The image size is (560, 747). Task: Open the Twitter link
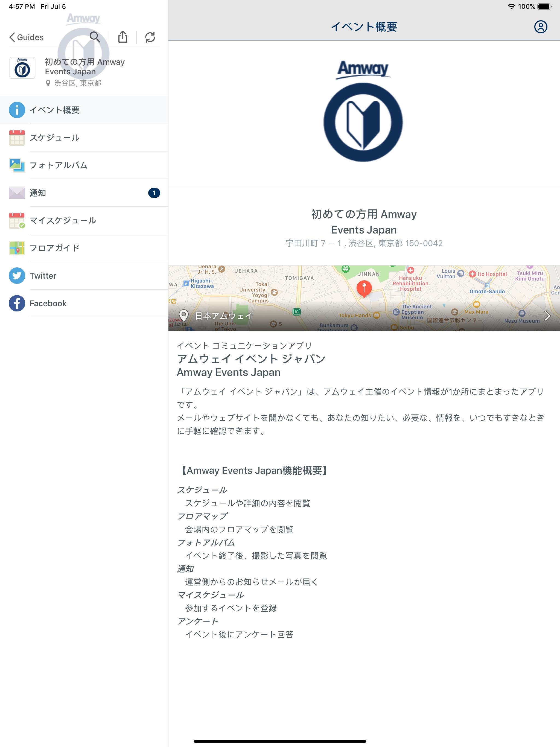pos(84,276)
